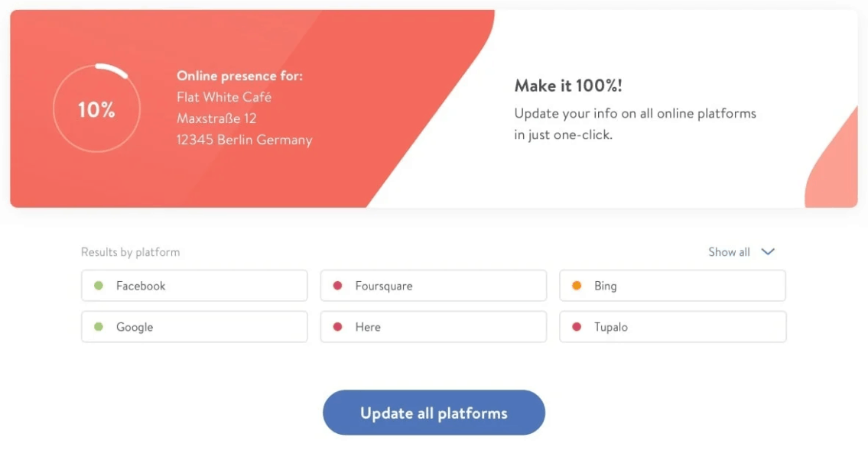Open the Foursquare platform result
868x450 pixels.
434,286
